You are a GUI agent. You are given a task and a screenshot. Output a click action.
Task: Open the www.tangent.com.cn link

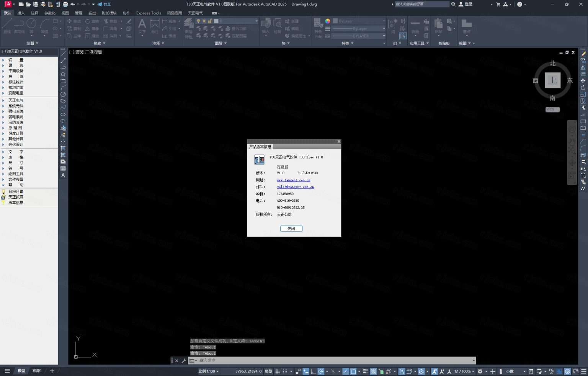294,180
